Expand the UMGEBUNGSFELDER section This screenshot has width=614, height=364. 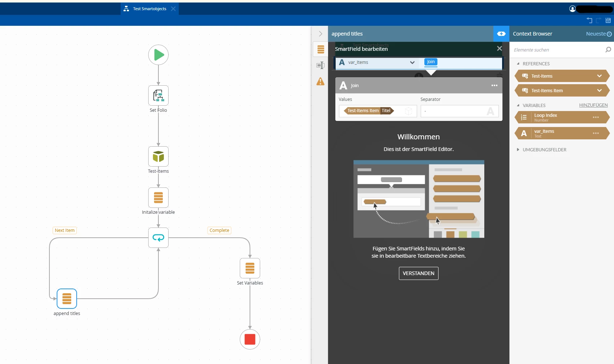coord(518,150)
